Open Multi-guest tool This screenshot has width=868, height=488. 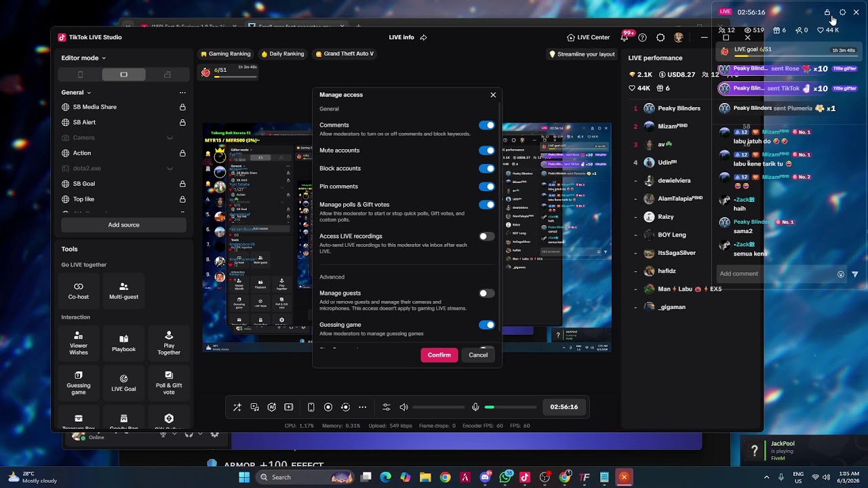click(123, 291)
